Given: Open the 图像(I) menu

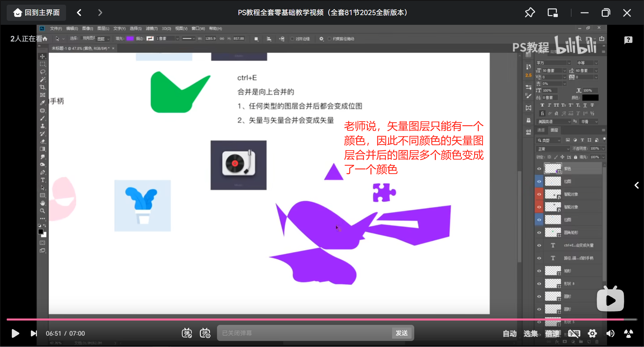Looking at the screenshot, I should [x=88, y=28].
